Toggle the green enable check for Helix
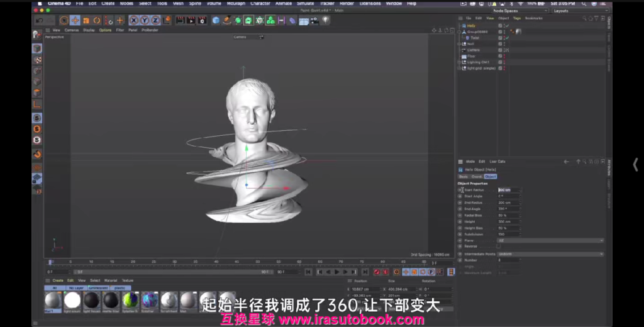The image size is (644, 327). 508,26
